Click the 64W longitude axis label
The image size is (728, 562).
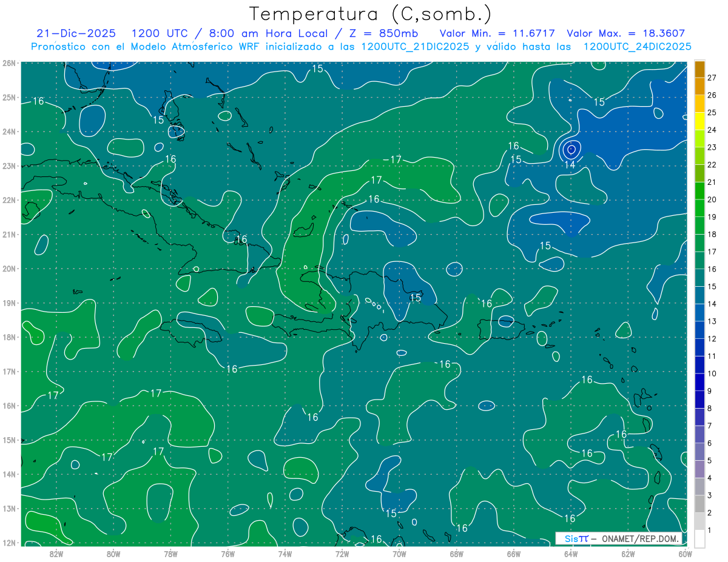point(571,554)
